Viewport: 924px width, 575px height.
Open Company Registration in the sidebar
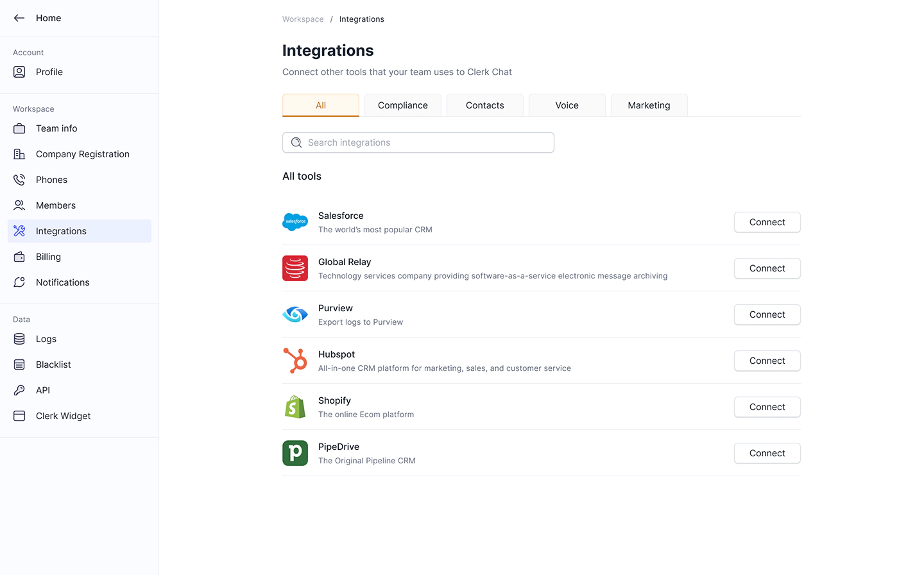pos(82,154)
